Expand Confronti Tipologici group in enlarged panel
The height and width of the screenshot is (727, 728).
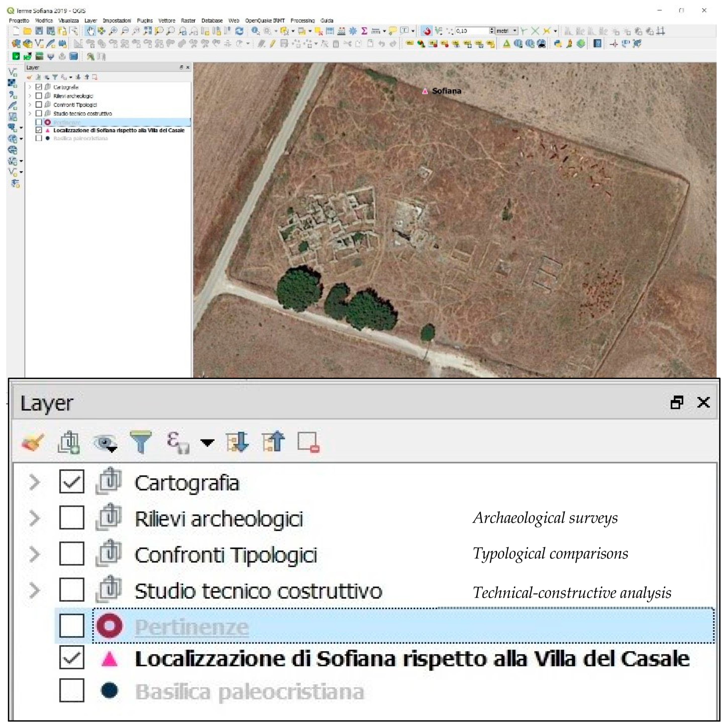pos(35,554)
